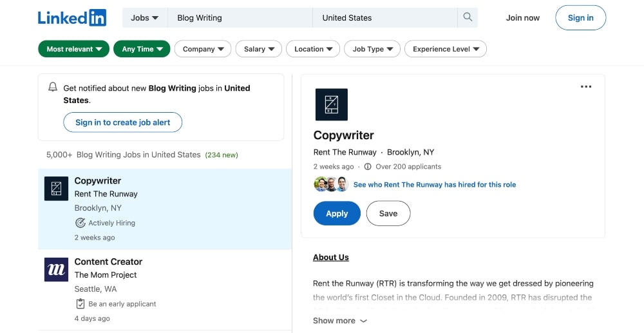Click Rent The Runway logo in job list
Image resolution: width=644 pixels, height=333 pixels.
click(56, 189)
